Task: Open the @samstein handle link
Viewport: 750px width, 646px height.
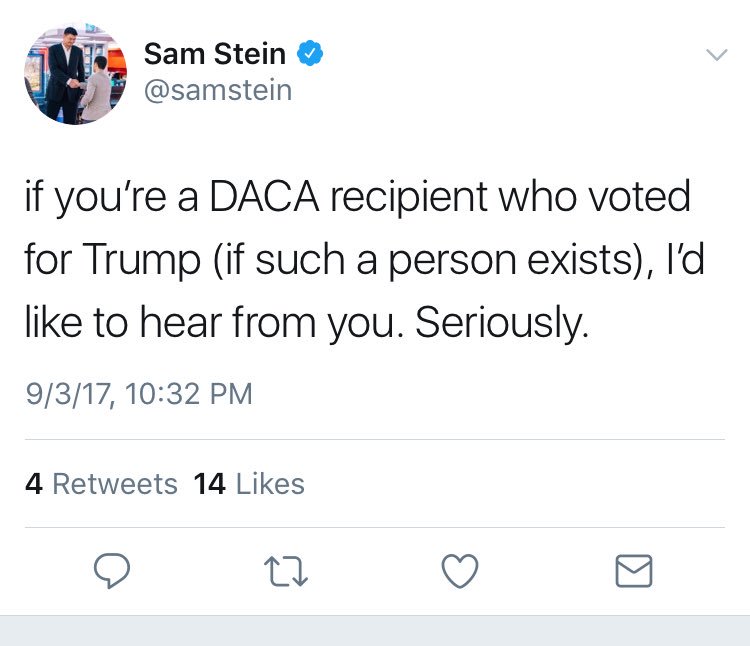Action: [x=218, y=91]
